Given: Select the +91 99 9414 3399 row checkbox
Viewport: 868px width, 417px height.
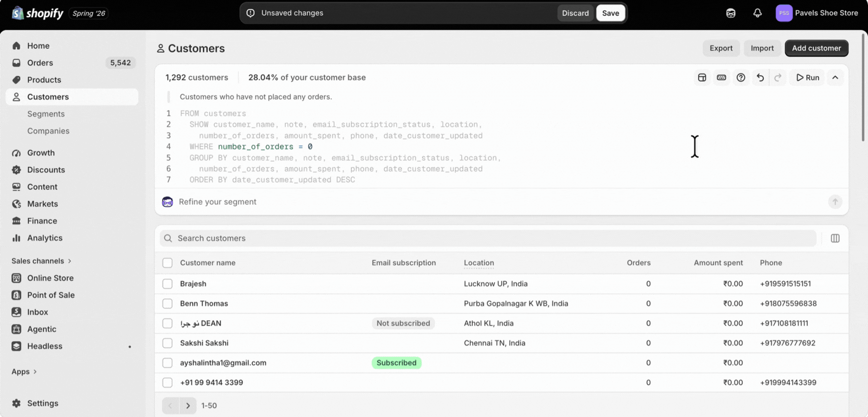Looking at the screenshot, I should 167,383.
